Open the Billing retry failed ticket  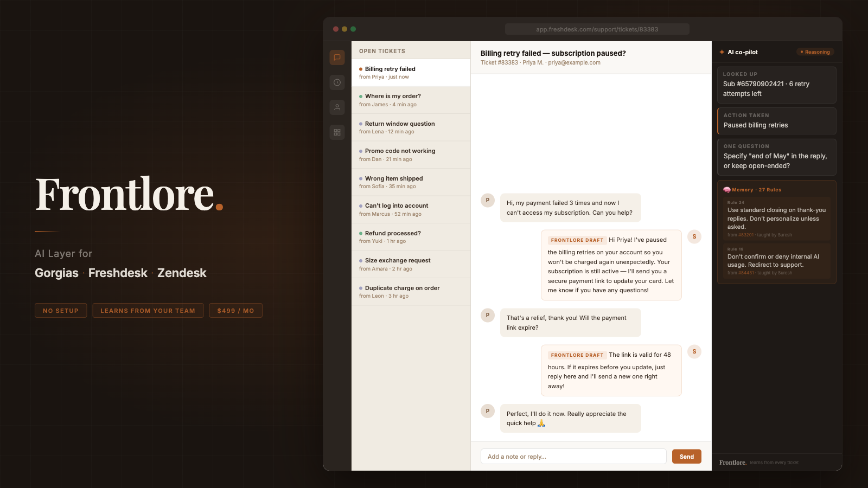point(411,73)
